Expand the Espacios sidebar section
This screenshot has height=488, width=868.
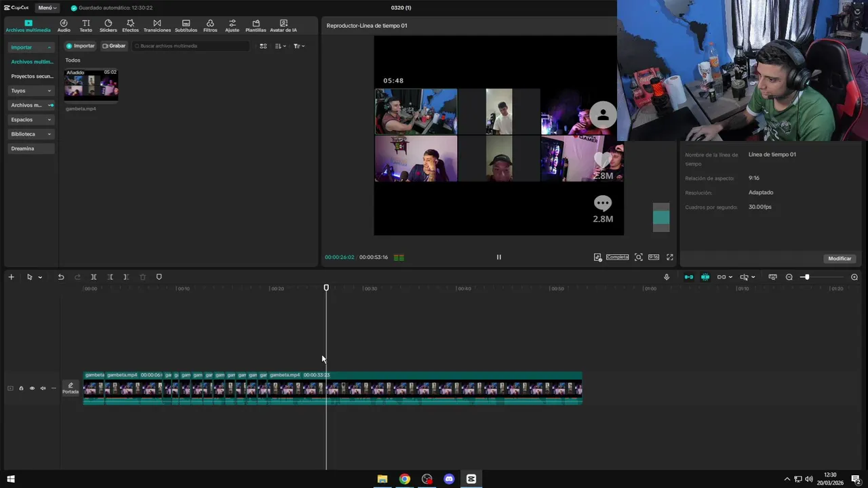point(31,119)
